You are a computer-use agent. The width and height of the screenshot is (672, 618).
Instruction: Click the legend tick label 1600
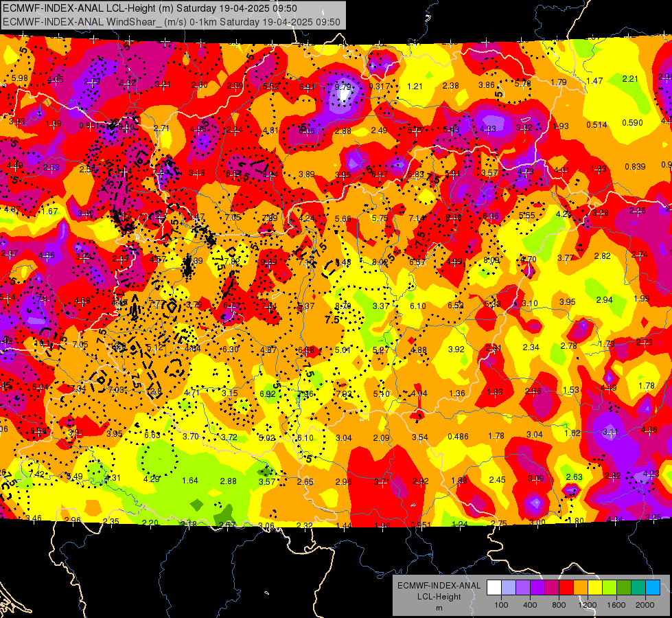616,605
